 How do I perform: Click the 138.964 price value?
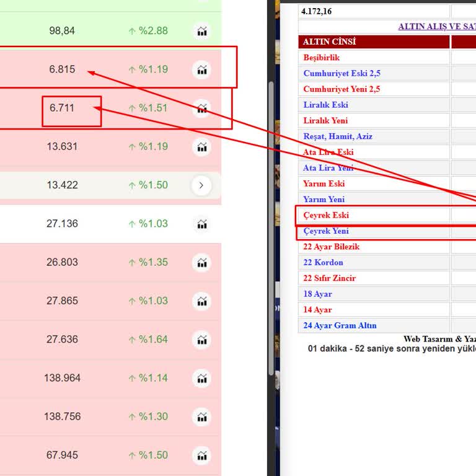tap(62, 378)
